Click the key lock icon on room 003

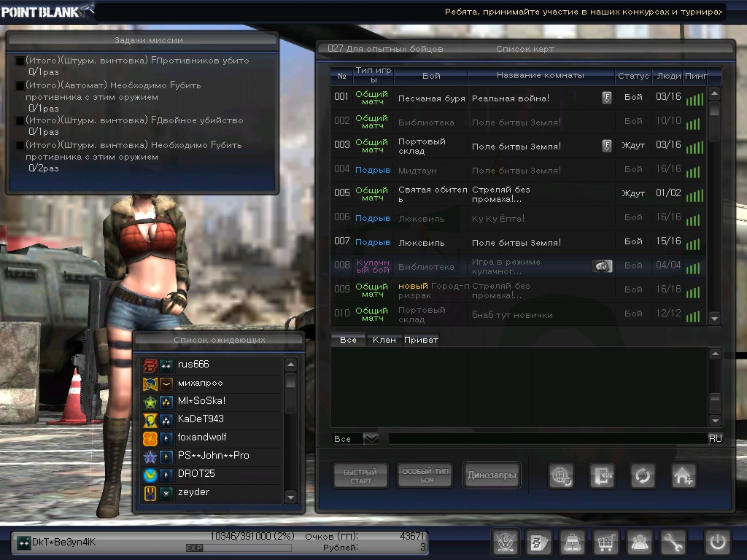point(606,146)
